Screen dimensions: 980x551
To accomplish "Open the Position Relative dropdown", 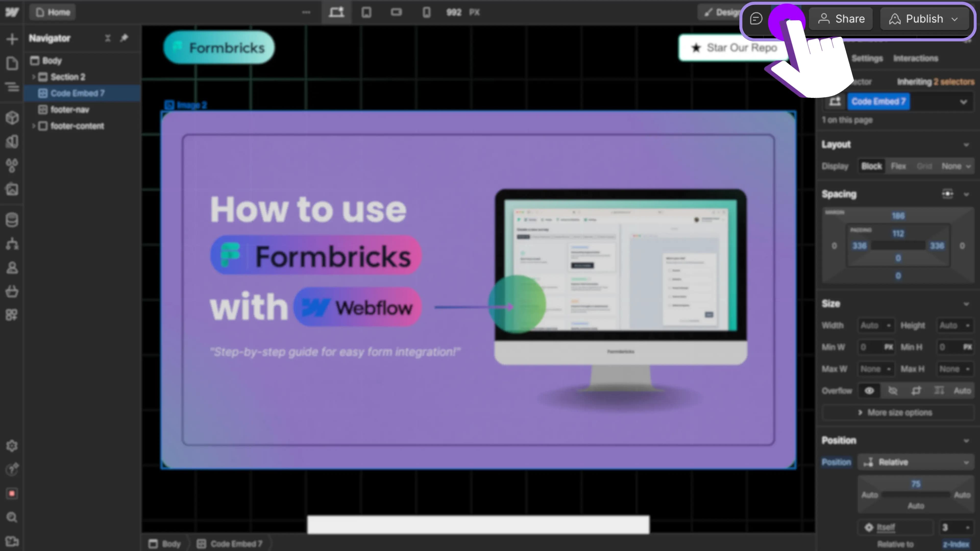I will (x=915, y=462).
